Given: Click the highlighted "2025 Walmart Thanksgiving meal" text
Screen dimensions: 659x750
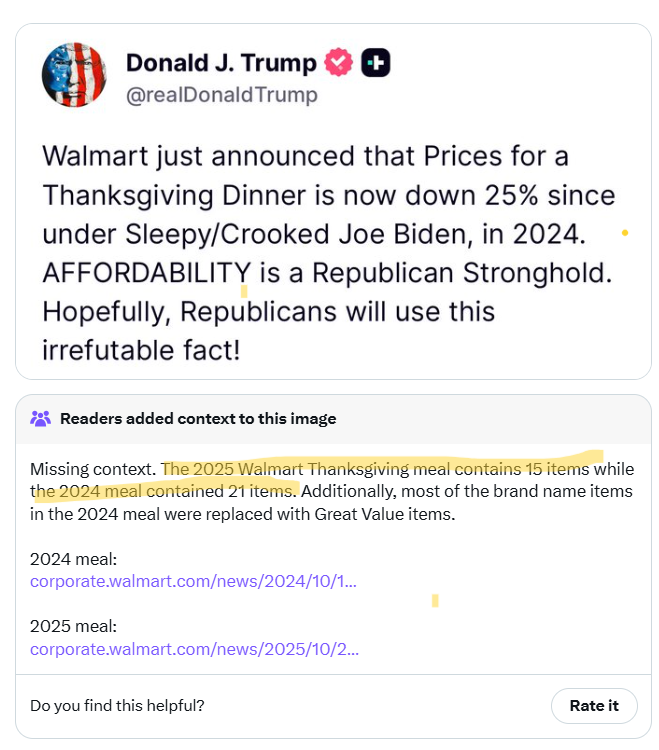Looking at the screenshot, I should 290,469.
